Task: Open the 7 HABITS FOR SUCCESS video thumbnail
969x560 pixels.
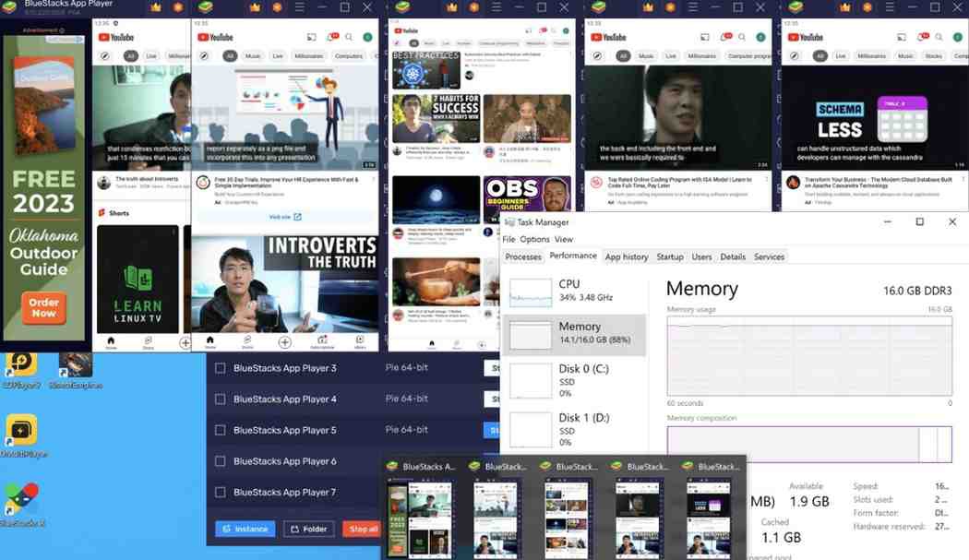Action: click(436, 119)
